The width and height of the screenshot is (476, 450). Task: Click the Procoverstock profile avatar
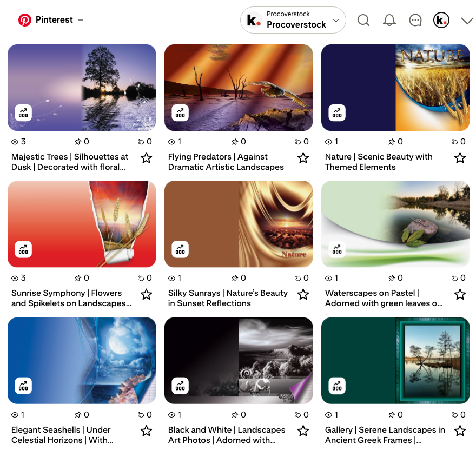(441, 20)
